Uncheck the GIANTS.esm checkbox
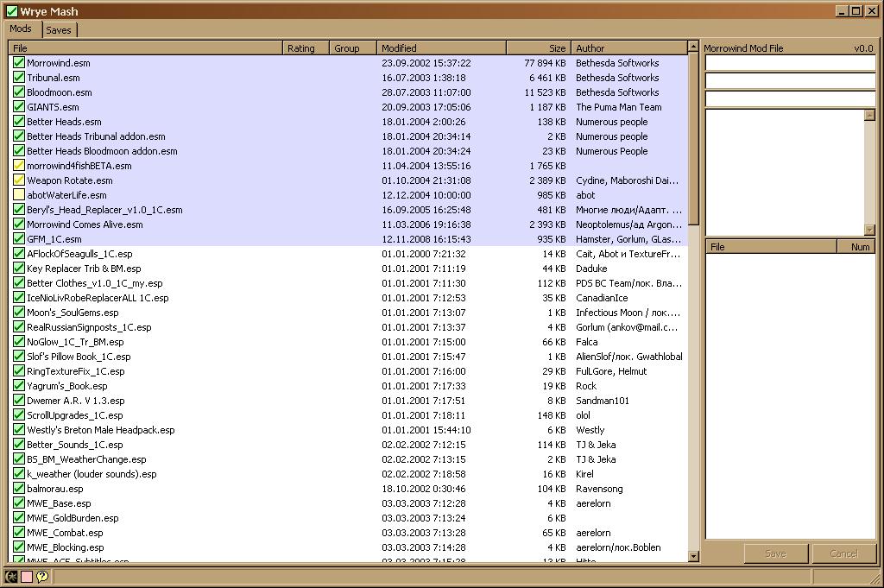The width and height of the screenshot is (884, 588). tap(19, 106)
